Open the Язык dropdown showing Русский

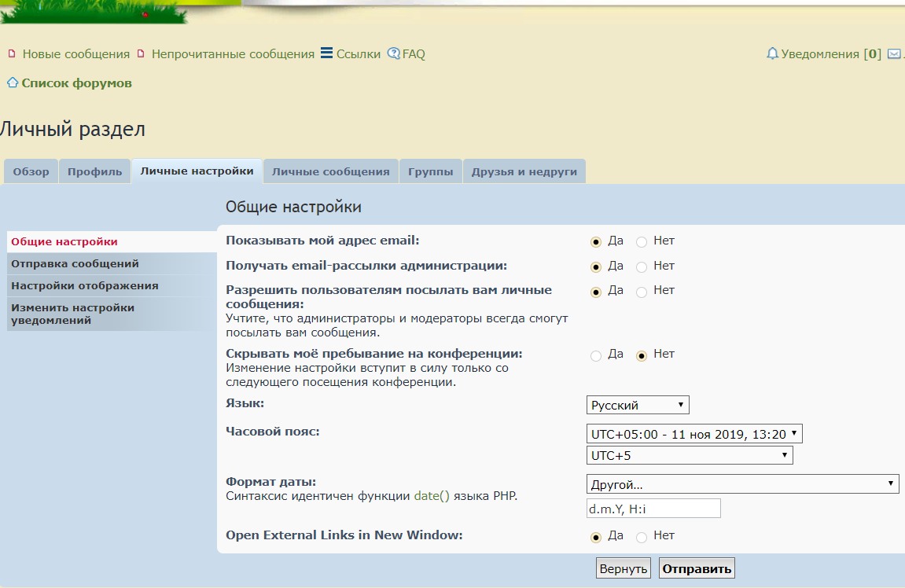click(x=638, y=405)
